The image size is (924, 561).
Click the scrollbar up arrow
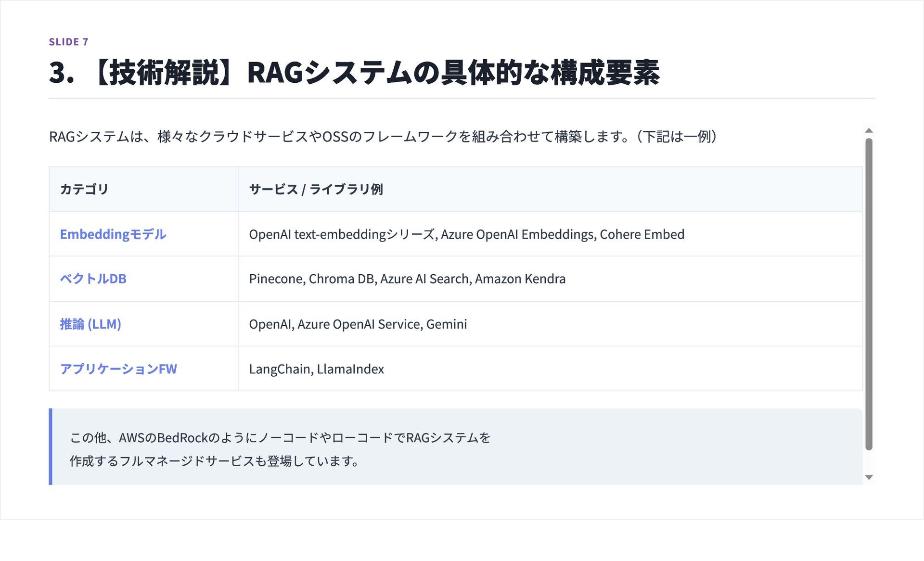869,130
